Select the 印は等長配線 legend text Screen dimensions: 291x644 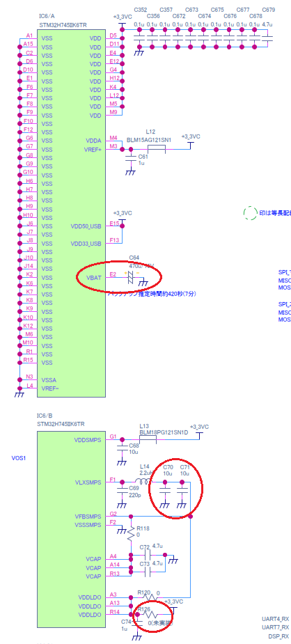(275, 214)
